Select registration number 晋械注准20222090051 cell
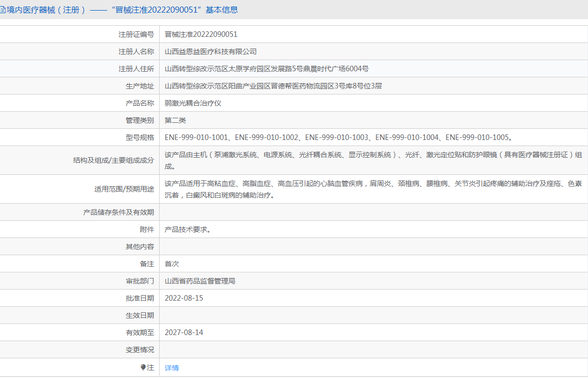 201,34
